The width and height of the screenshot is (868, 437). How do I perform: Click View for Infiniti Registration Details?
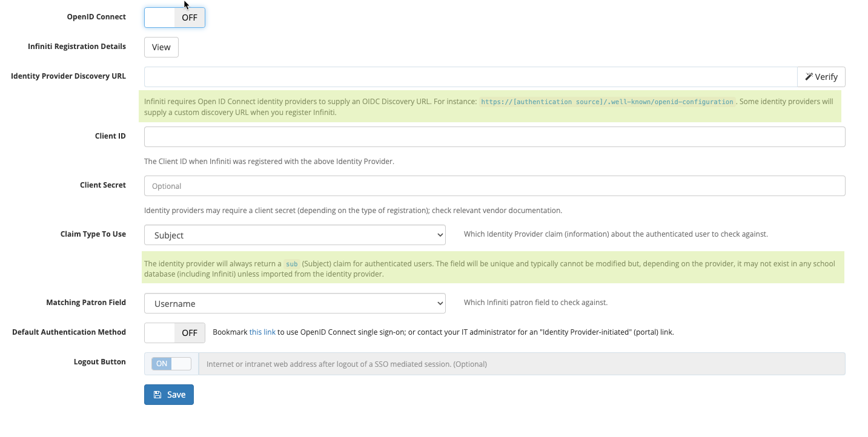[161, 47]
